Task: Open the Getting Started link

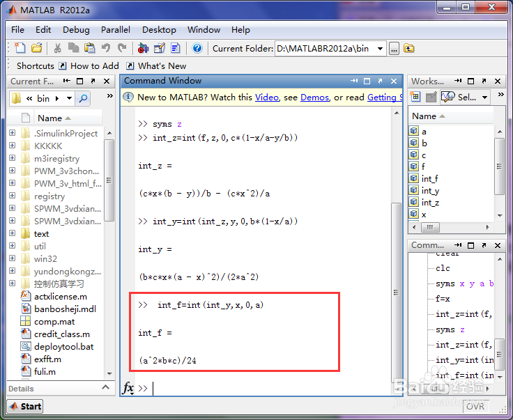Action: (385, 98)
